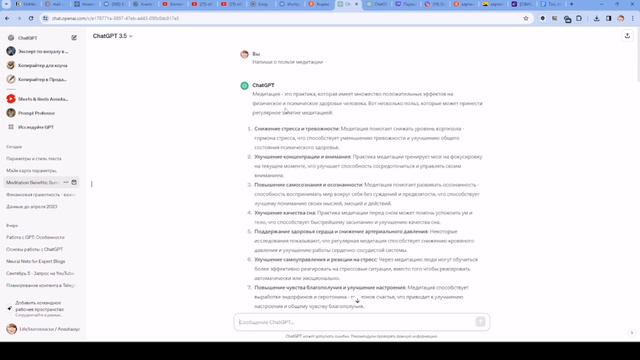Viewport: 640px width, 360px height.
Task: Close the active browser tab
Action: [356, 4]
